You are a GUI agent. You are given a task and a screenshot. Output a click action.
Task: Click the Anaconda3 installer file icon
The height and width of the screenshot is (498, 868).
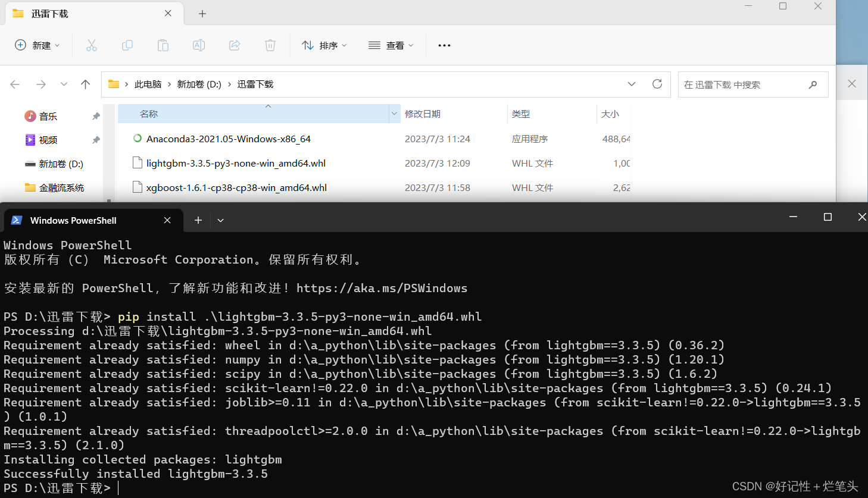[x=138, y=138]
